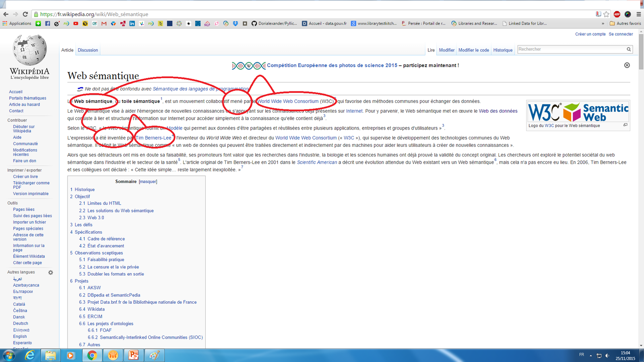Open the Scientific American link
Viewport: 644px width, 362px height.
317,162
